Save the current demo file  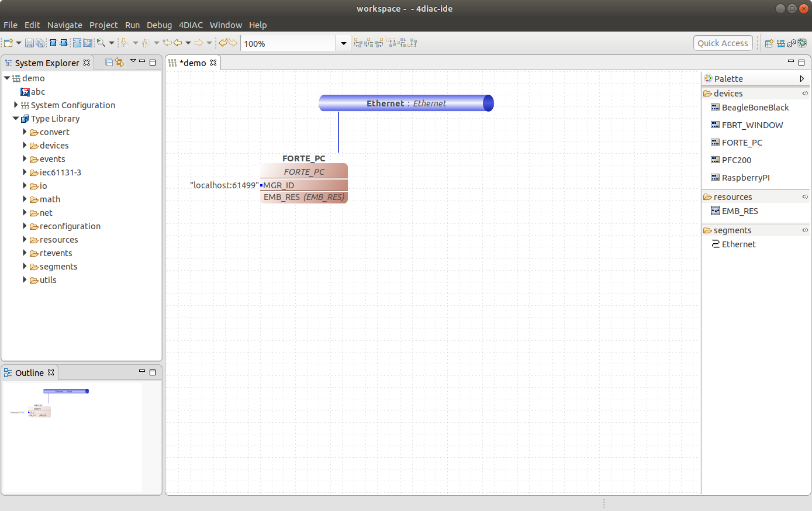[29, 43]
